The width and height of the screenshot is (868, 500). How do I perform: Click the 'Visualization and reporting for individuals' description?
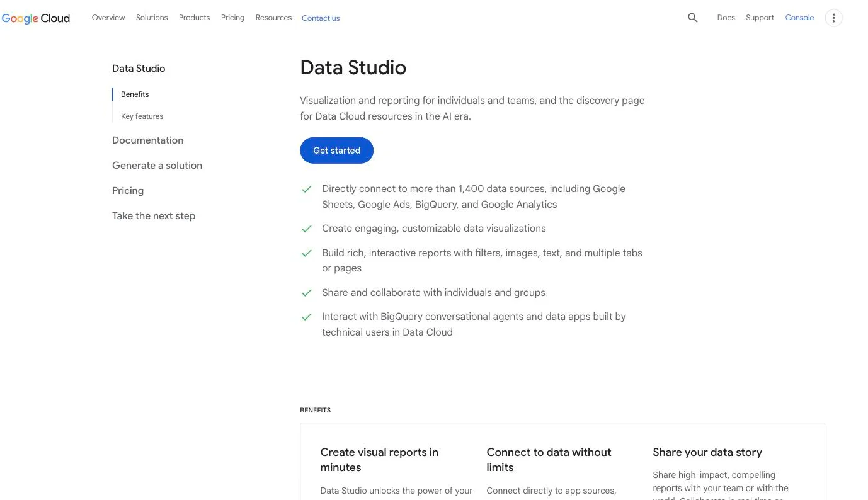pyautogui.click(x=472, y=108)
